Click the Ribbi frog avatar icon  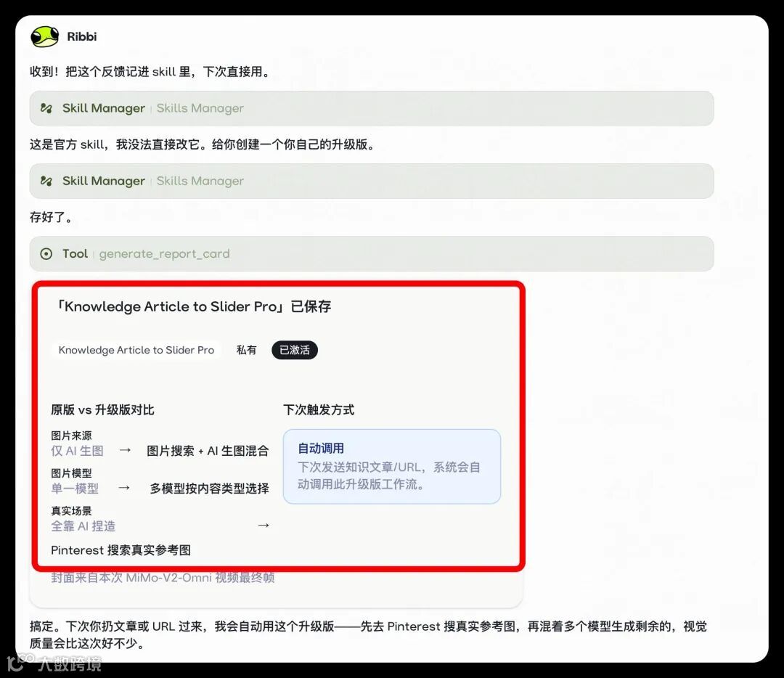(44, 36)
